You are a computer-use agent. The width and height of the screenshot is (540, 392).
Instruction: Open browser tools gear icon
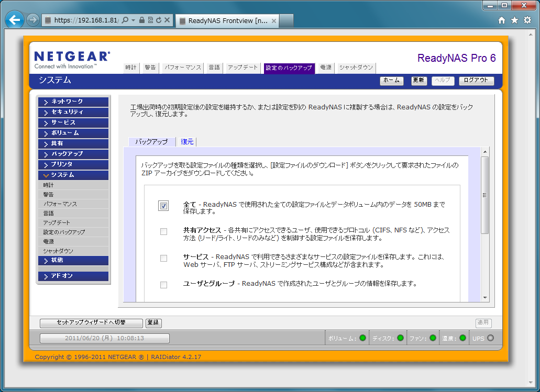527,20
